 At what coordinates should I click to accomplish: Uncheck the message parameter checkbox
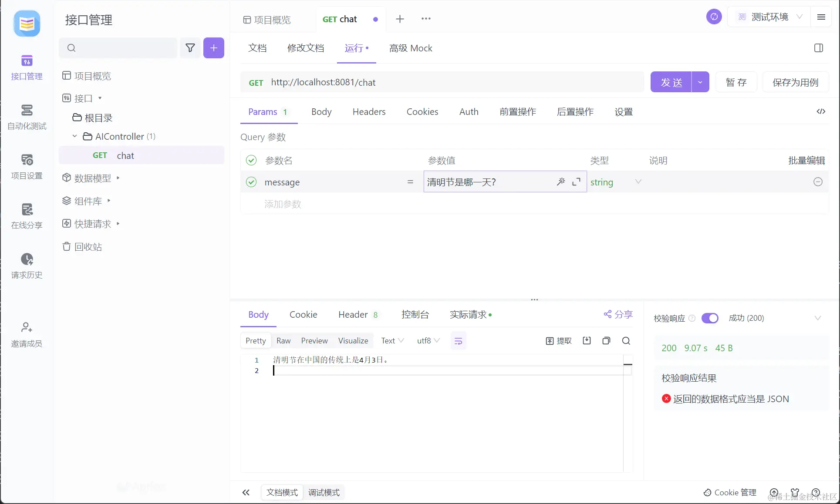click(x=251, y=182)
